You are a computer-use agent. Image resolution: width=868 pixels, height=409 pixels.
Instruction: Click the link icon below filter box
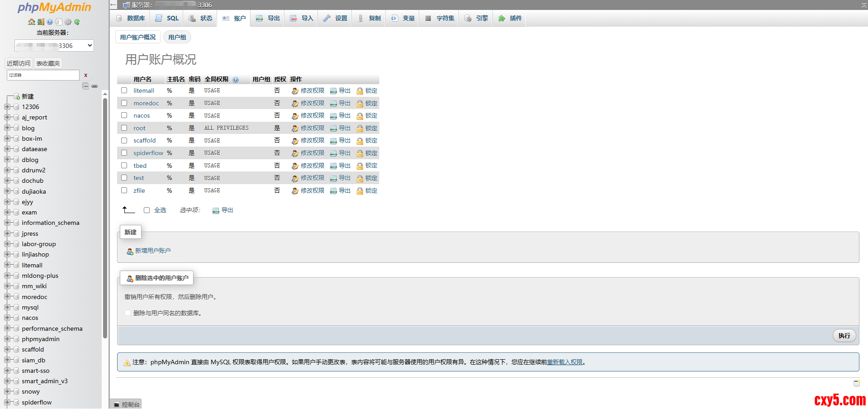(94, 86)
